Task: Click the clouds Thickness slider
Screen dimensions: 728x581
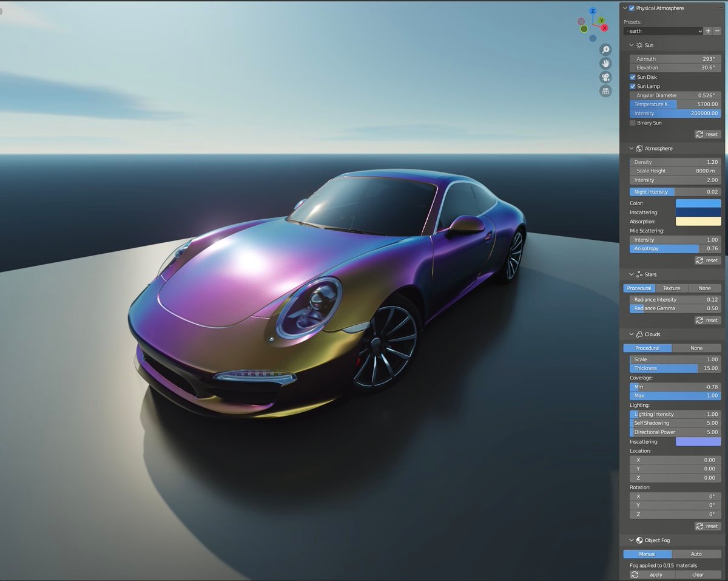Action: click(x=675, y=369)
